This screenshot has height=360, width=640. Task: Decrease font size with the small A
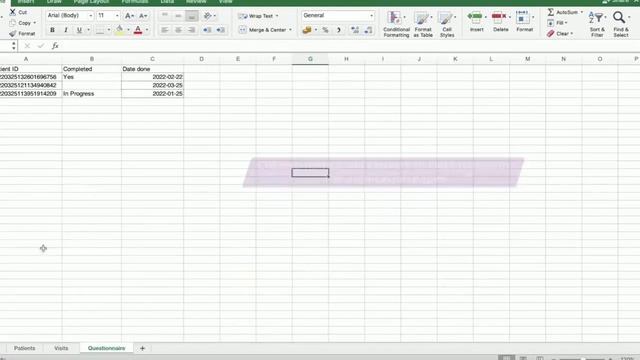point(143,16)
